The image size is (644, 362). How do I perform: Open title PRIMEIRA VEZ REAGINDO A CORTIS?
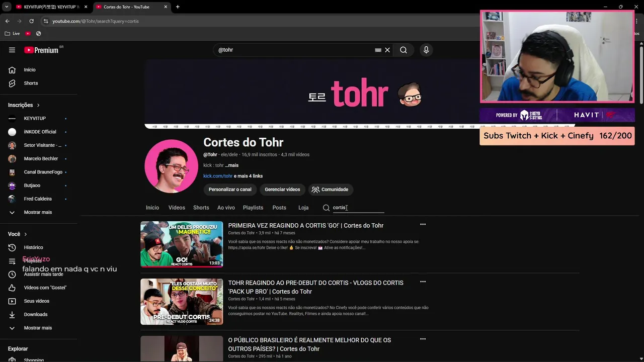(306, 225)
